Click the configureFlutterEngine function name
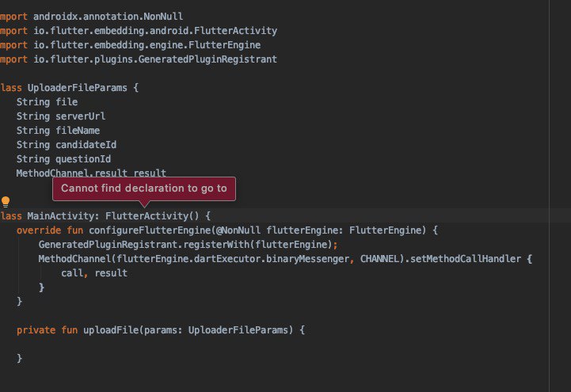The image size is (571, 392). 150,230
